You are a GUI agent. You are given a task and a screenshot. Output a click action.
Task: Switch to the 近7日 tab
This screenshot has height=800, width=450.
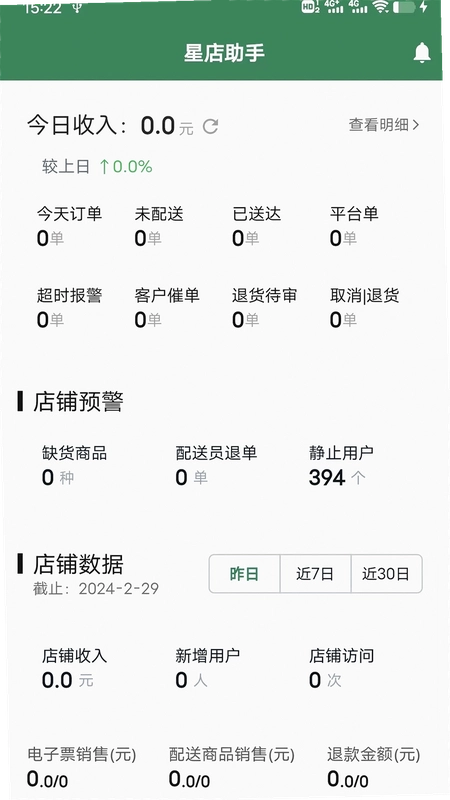315,574
